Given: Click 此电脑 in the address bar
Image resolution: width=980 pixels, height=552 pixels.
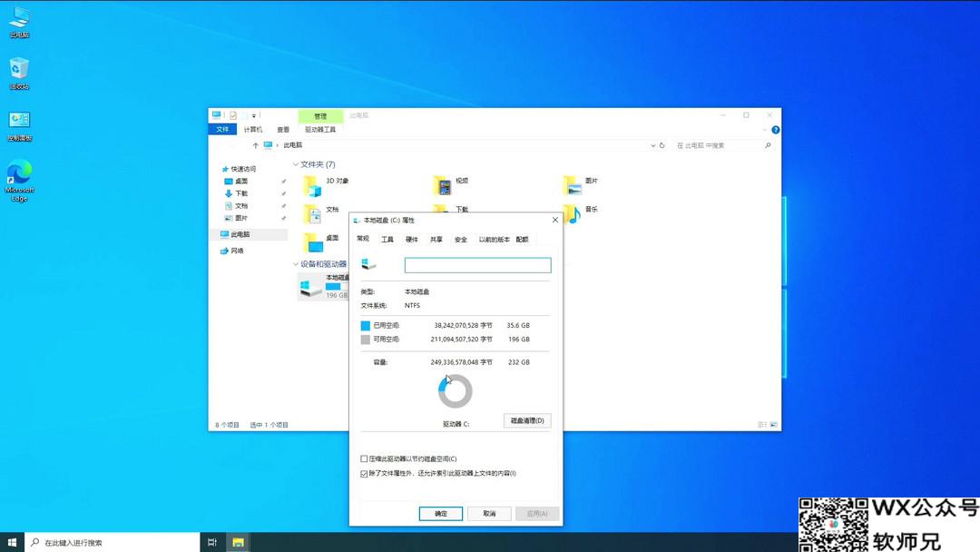Looking at the screenshot, I should click(x=292, y=145).
